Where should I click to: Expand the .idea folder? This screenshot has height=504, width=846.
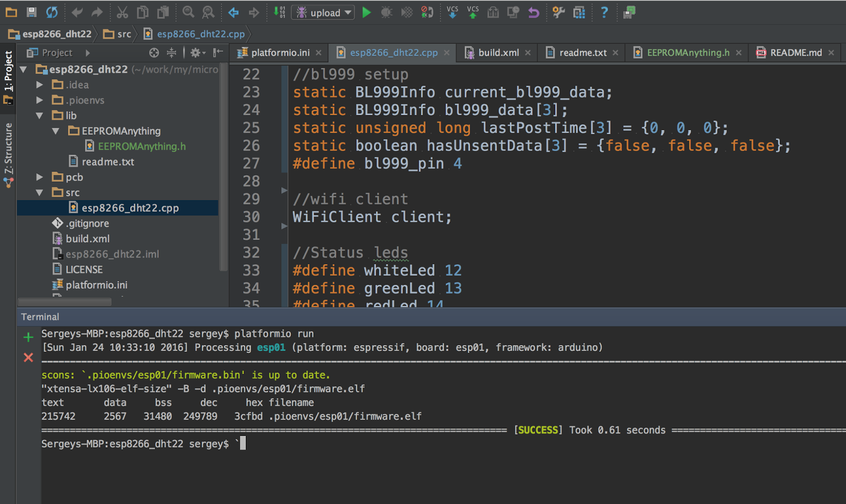point(39,85)
